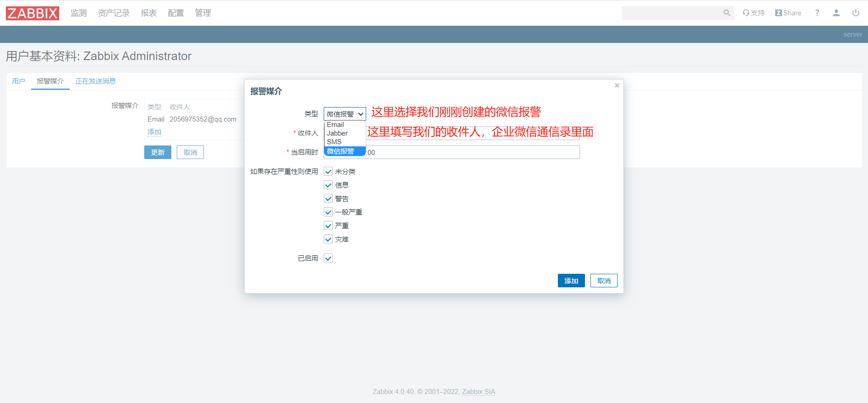Open the Zabbix SIA footer link
The width and height of the screenshot is (868, 403).
click(479, 392)
